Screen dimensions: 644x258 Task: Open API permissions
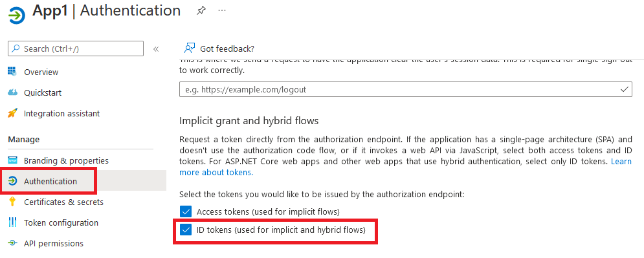point(53,243)
